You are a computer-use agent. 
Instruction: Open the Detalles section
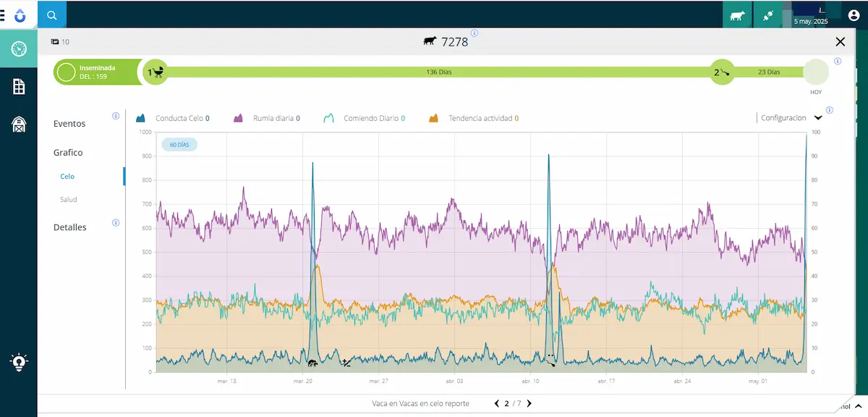(69, 227)
